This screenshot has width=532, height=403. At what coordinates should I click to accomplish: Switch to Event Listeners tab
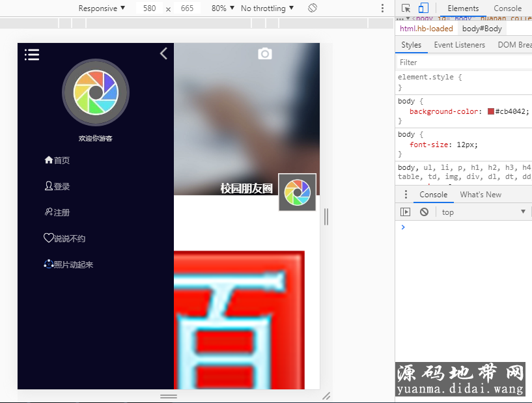point(459,45)
